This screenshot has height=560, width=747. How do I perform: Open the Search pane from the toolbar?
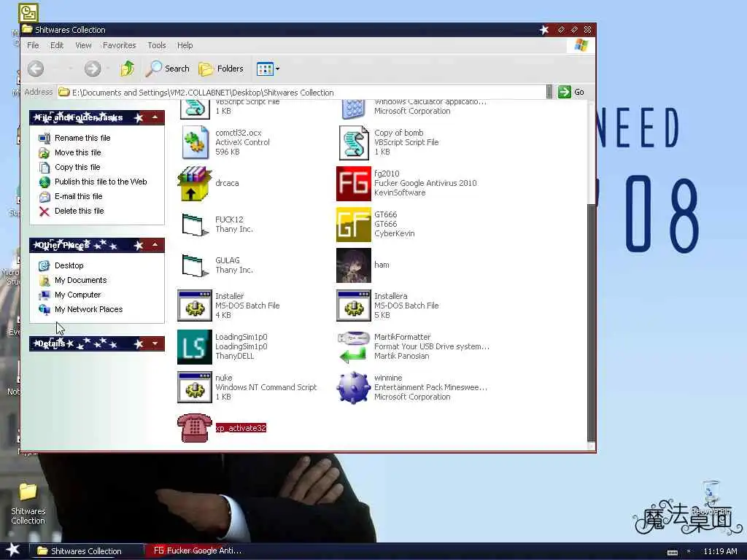[x=167, y=69]
